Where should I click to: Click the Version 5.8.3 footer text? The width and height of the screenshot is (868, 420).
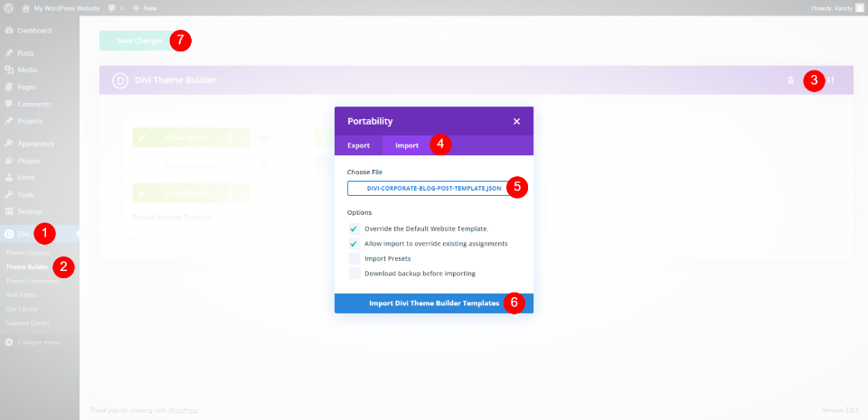click(840, 411)
